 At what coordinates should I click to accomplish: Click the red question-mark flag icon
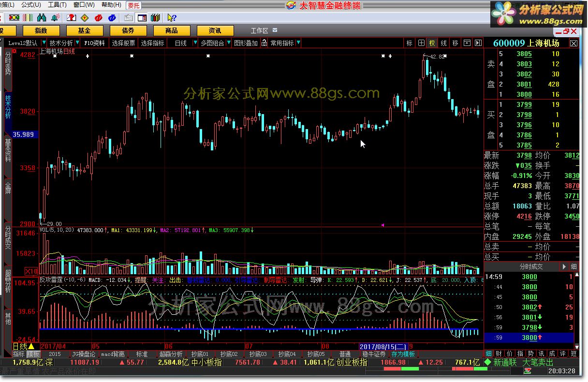point(71,18)
